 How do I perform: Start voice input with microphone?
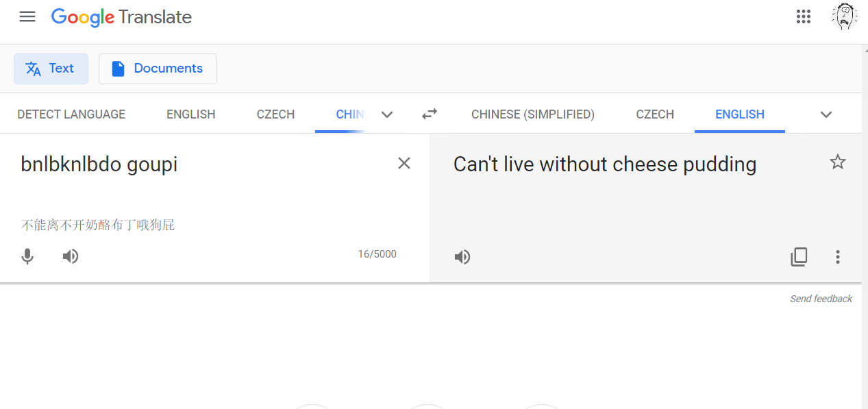pos(27,256)
